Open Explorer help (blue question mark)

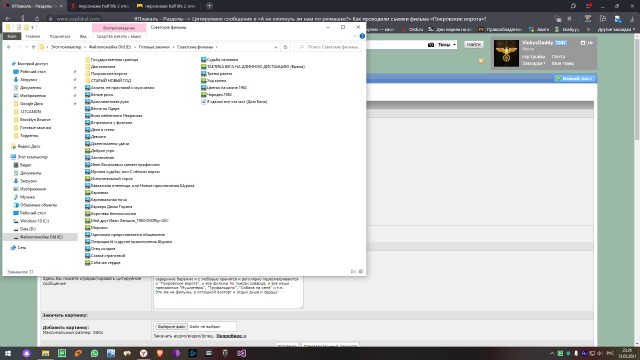click(362, 36)
